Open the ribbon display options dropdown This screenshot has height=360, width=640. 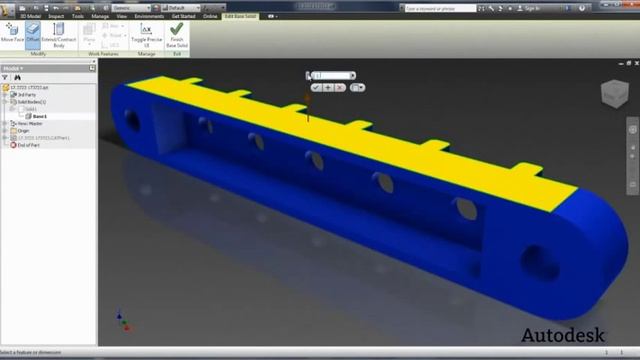[272, 16]
